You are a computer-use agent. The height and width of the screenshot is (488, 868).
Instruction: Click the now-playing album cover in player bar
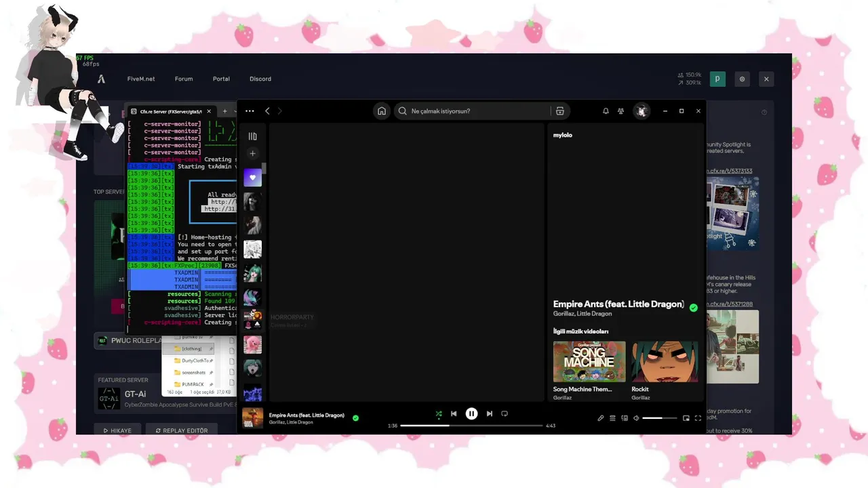252,418
